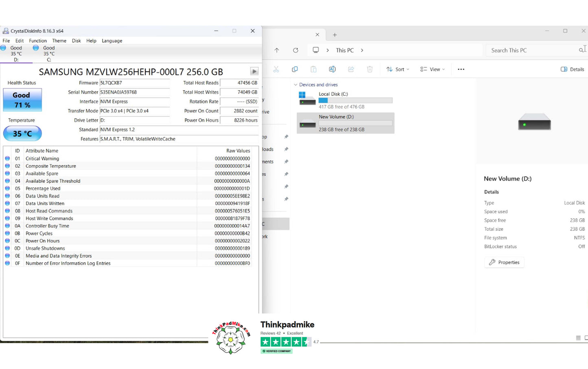
Task: Open the Help menu
Action: (x=91, y=41)
